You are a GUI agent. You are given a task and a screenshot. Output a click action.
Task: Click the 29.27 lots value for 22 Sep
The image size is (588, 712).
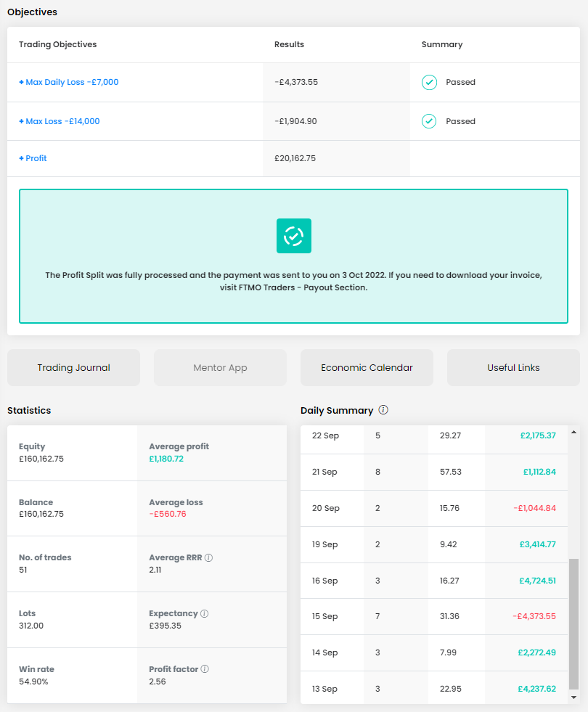click(x=450, y=435)
